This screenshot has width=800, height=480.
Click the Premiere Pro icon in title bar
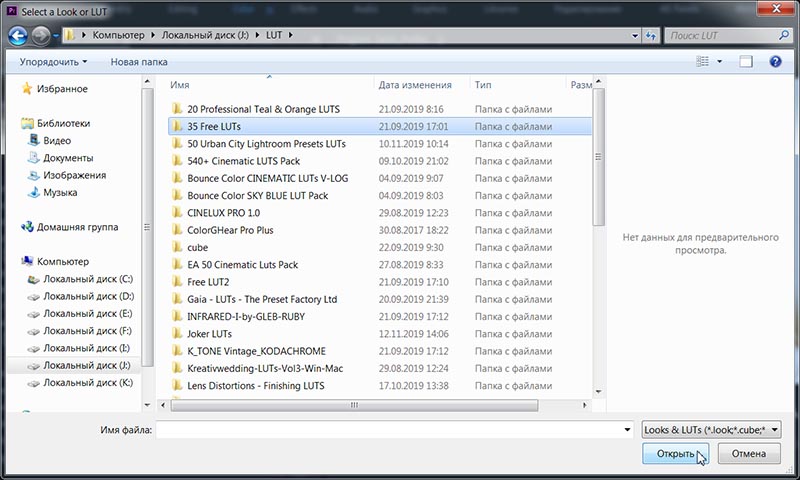coord(12,10)
